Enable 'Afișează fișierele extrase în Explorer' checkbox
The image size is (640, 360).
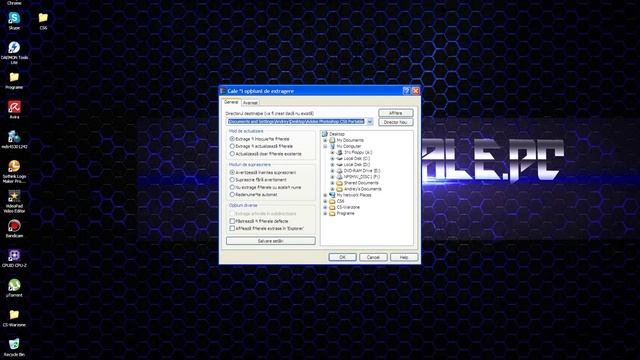[x=232, y=229]
